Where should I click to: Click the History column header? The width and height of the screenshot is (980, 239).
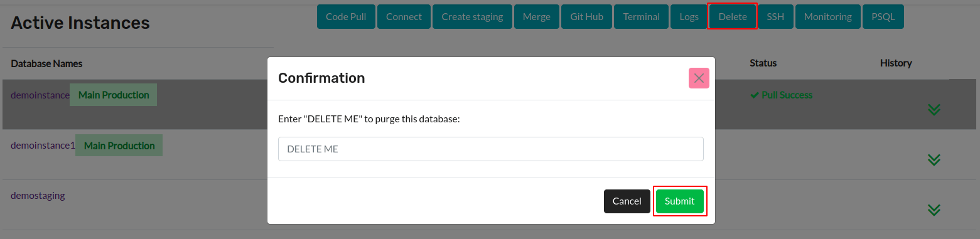(x=896, y=63)
